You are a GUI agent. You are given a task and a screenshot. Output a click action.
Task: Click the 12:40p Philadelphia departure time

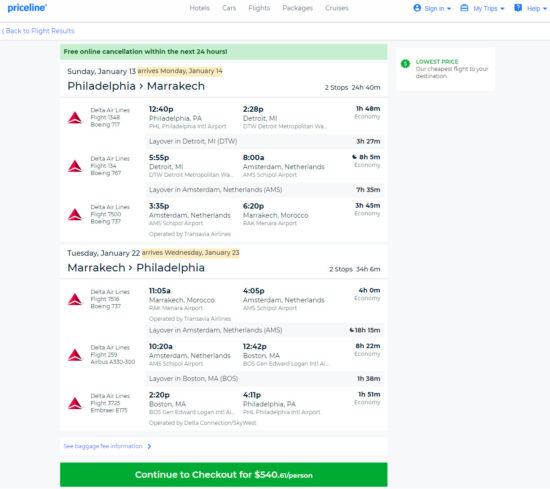pyautogui.click(x=161, y=109)
